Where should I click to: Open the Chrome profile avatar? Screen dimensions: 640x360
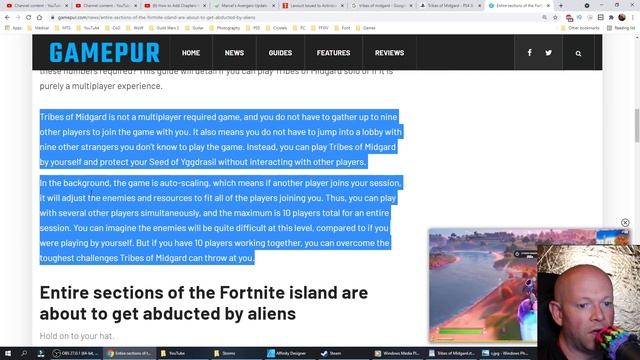622,18
